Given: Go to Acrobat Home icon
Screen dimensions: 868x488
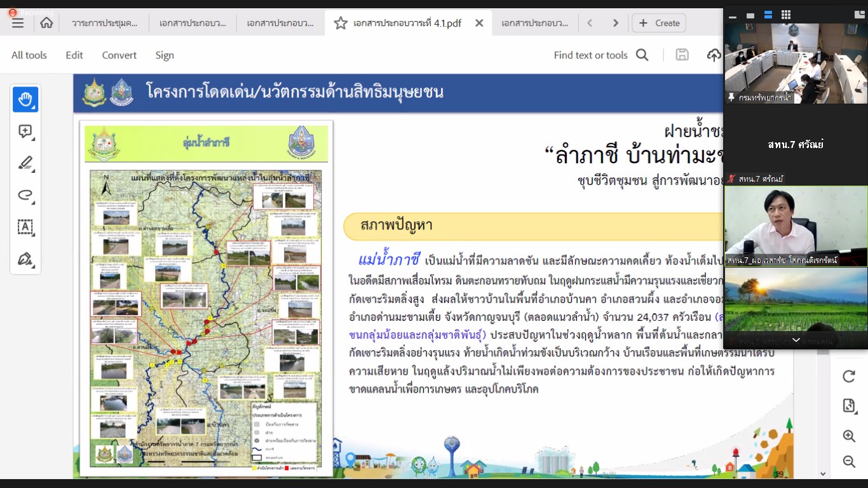Looking at the screenshot, I should tap(46, 23).
